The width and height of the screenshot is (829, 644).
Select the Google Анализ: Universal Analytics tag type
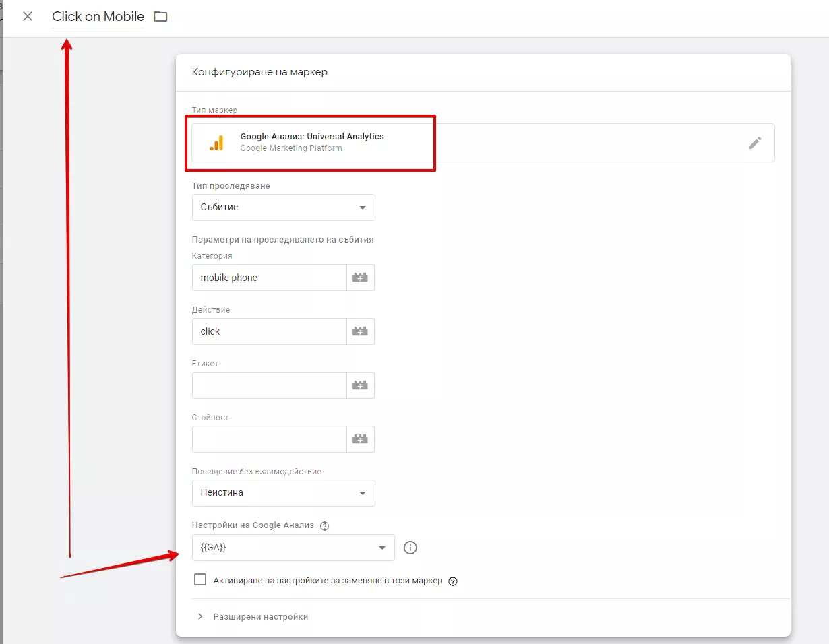[x=483, y=143]
